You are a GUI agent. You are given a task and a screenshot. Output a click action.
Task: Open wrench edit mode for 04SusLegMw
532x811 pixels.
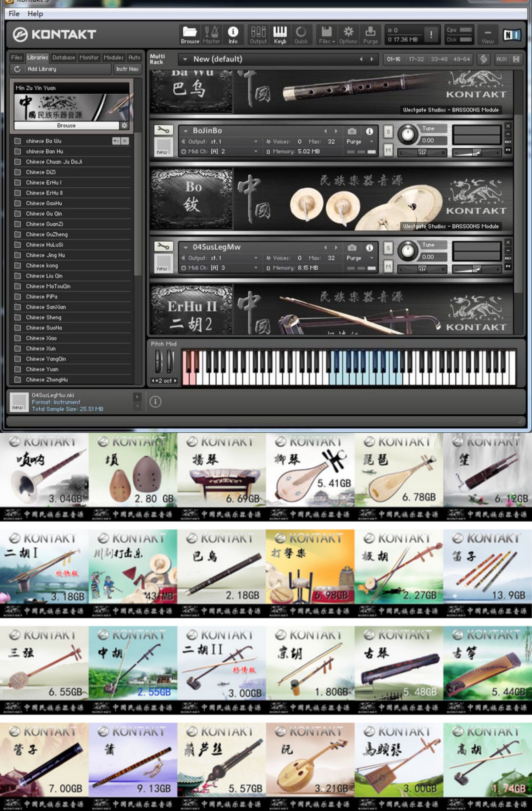click(x=163, y=247)
